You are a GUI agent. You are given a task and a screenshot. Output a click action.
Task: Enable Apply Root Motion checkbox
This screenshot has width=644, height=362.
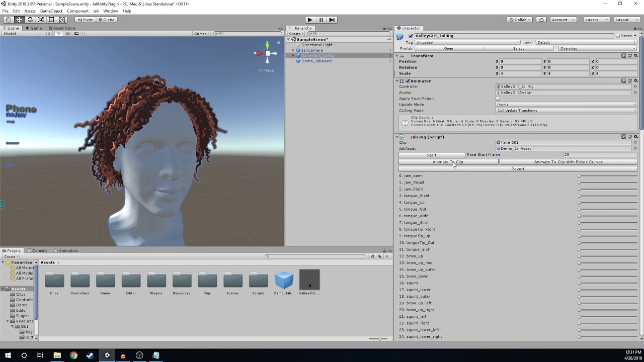coord(498,99)
